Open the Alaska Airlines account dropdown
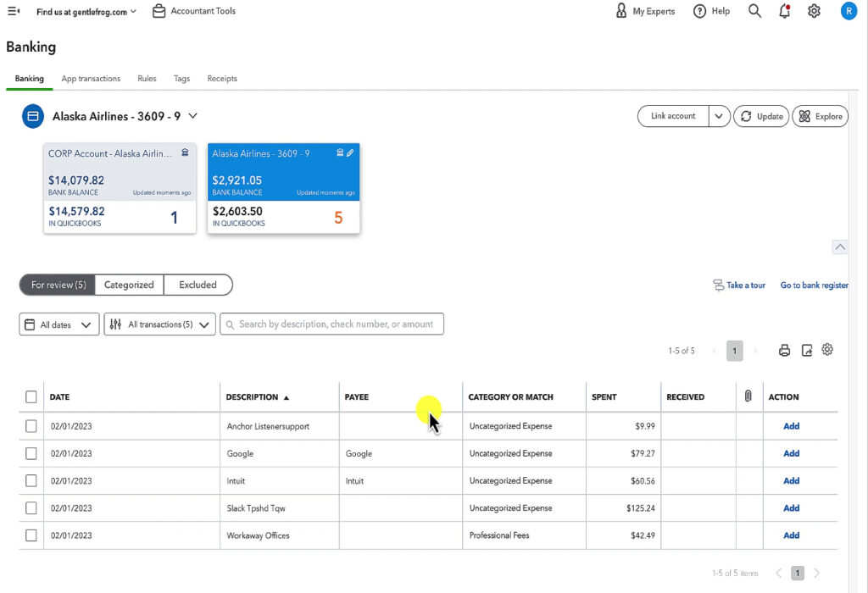This screenshot has width=868, height=593. 192,116
